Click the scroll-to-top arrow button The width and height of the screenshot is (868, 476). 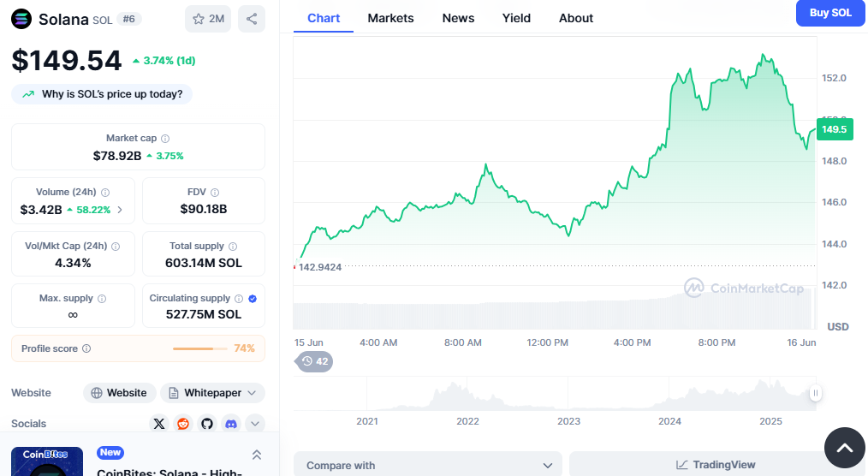pos(844,448)
